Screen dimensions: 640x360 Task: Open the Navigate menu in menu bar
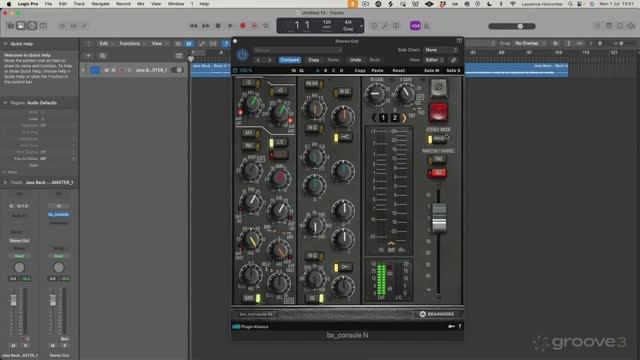coord(100,4)
